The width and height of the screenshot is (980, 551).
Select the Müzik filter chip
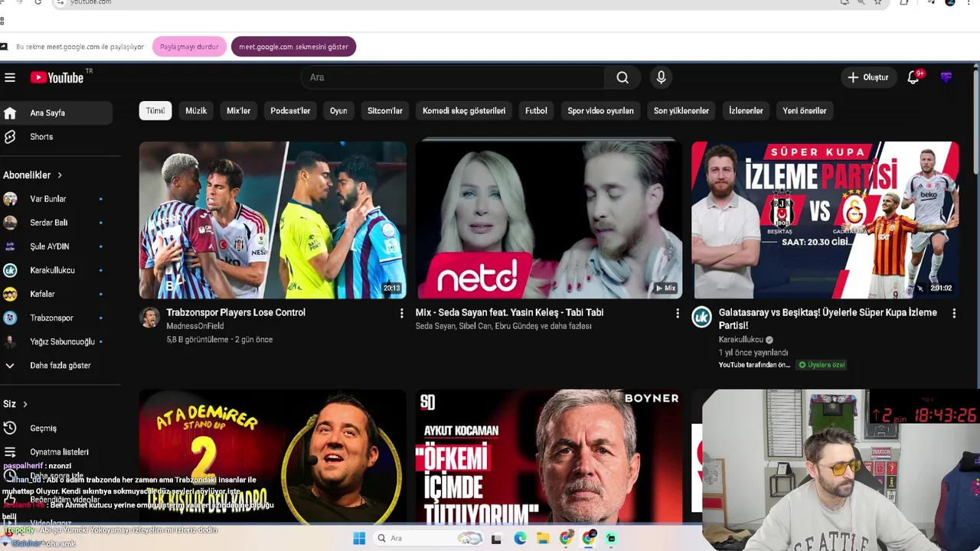pyautogui.click(x=196, y=111)
